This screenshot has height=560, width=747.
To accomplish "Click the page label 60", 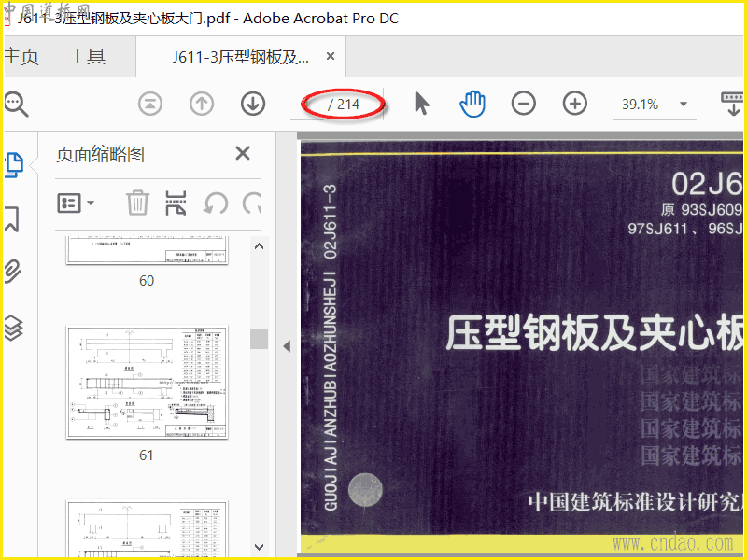I will point(147,281).
